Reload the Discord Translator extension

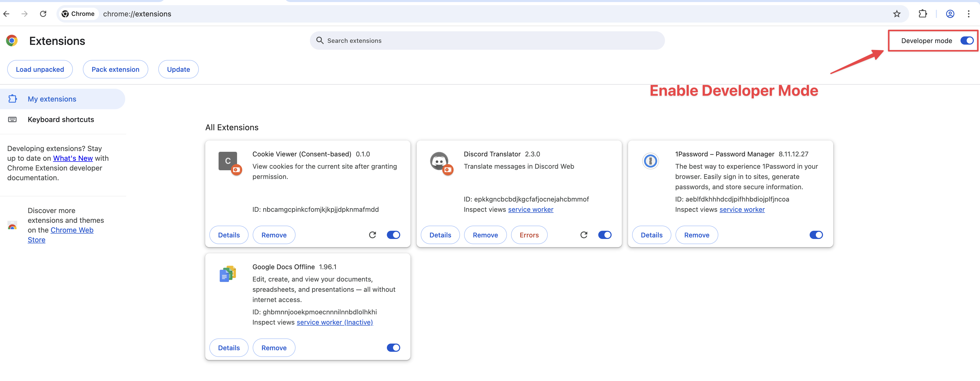point(584,235)
